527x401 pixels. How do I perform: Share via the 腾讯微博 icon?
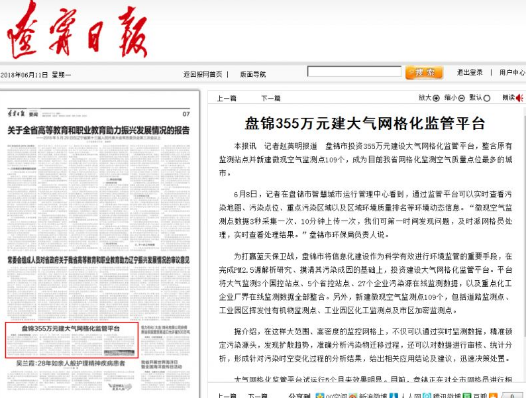(427, 396)
